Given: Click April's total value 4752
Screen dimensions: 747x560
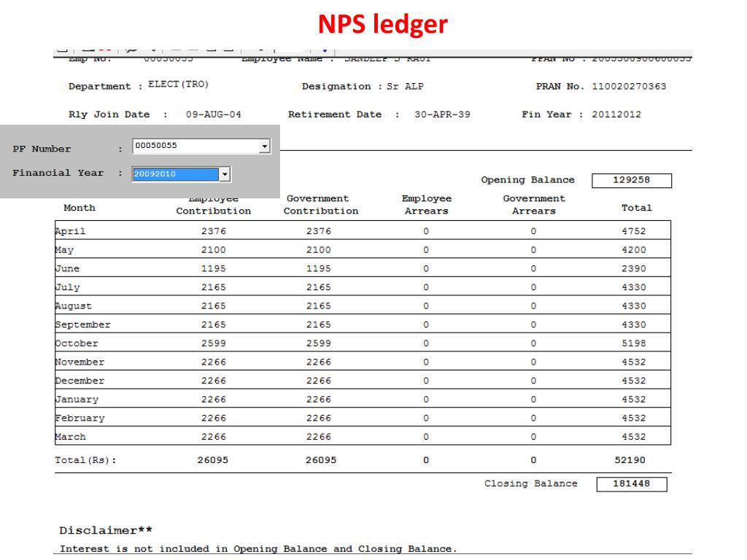Looking at the screenshot, I should pos(634,231).
